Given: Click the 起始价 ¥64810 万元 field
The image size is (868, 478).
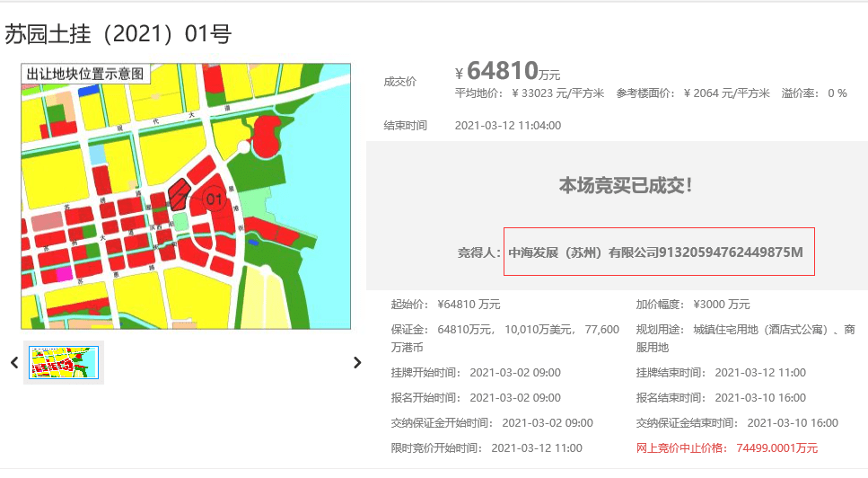Looking at the screenshot, I should (x=445, y=305).
